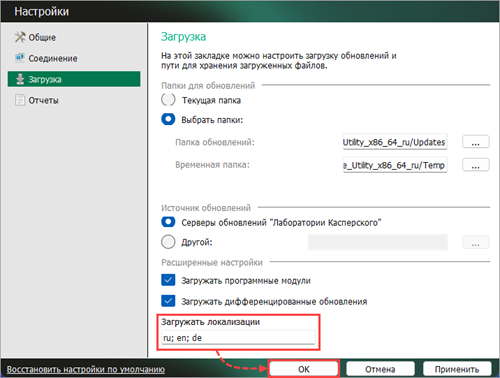This screenshot has width=500, height=378.
Task: Click the Источник обновлений group label
Action: 206,208
